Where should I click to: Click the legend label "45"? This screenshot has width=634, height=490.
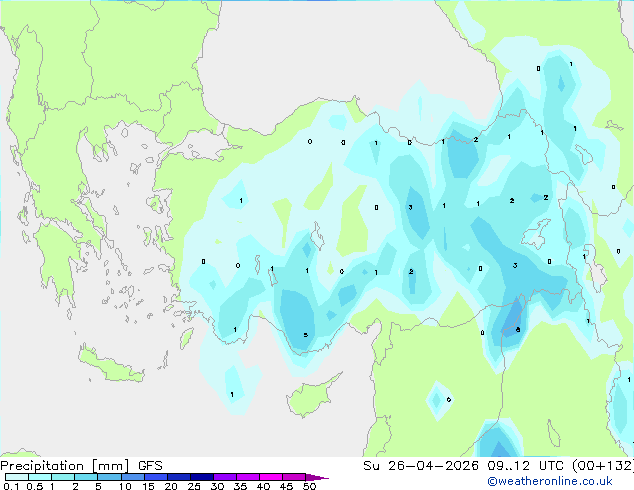[287, 486]
